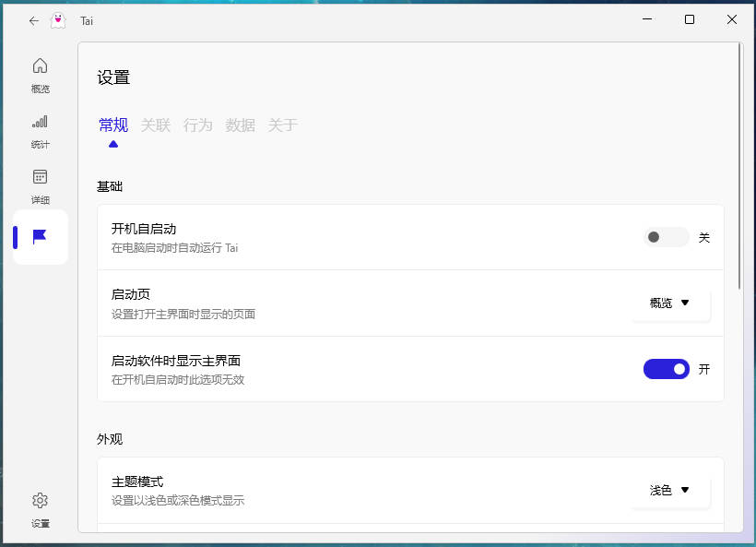756x547 pixels.
Task: Open the 启动页 dropdown showing 概览
Action: click(670, 303)
